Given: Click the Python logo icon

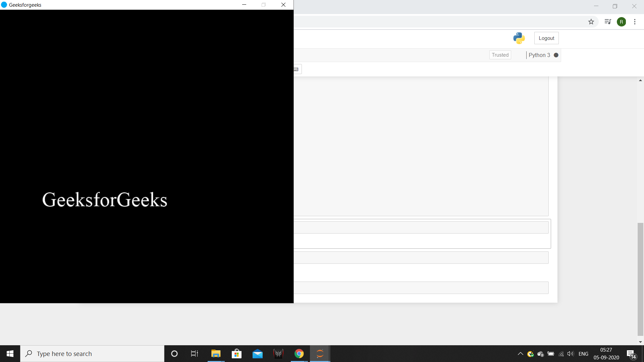Looking at the screenshot, I should tap(519, 38).
